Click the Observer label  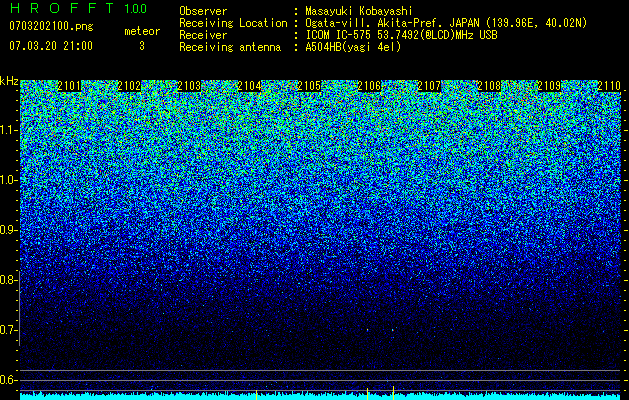pos(203,11)
